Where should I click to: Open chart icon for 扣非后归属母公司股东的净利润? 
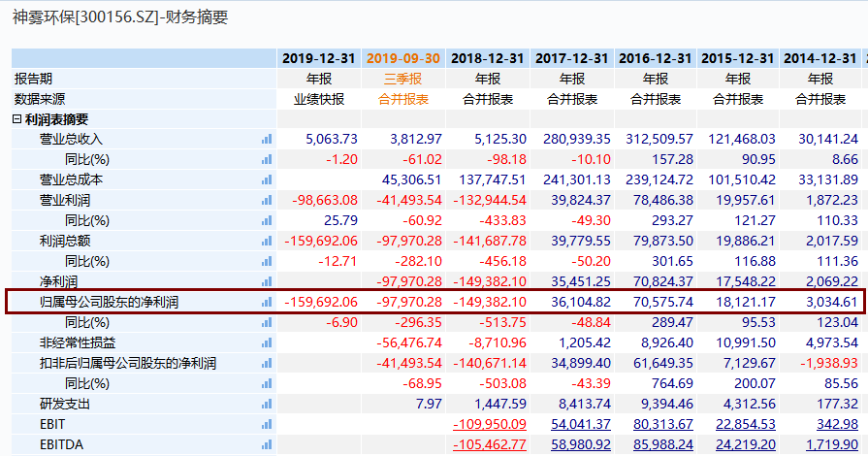click(x=267, y=363)
